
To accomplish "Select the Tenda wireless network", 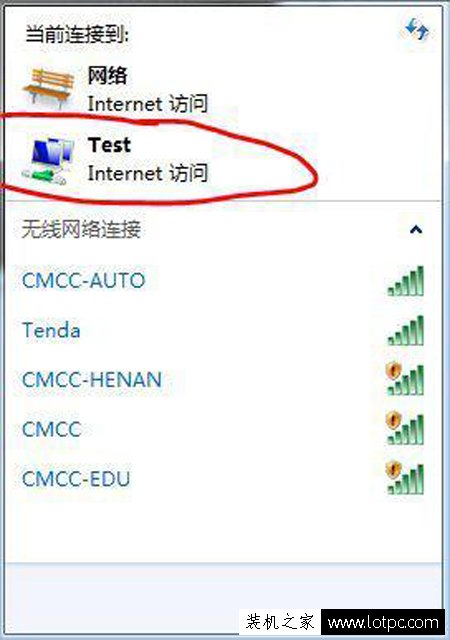I will 223,330.
